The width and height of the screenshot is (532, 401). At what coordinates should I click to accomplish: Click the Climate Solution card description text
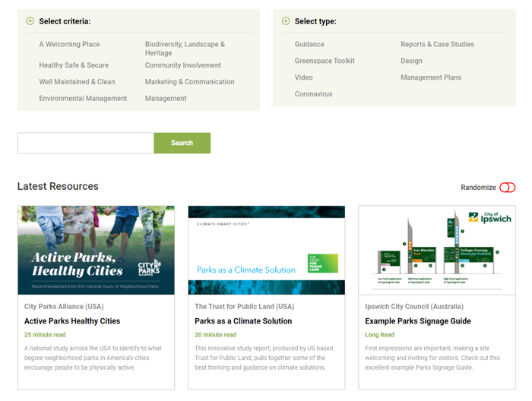tap(264, 358)
